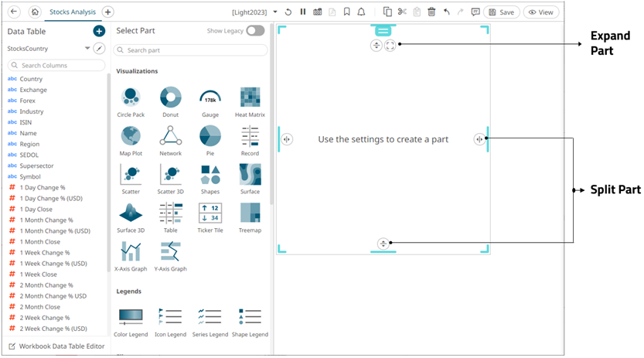Viewport: 644px width, 358px height.
Task: Click the Search Columns field
Action: pyautogui.click(x=56, y=65)
